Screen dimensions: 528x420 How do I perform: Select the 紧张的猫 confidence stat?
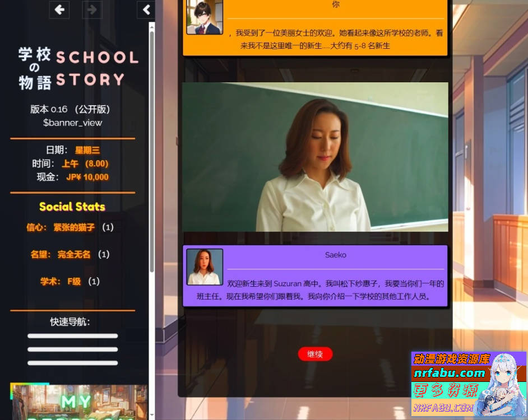(x=73, y=228)
